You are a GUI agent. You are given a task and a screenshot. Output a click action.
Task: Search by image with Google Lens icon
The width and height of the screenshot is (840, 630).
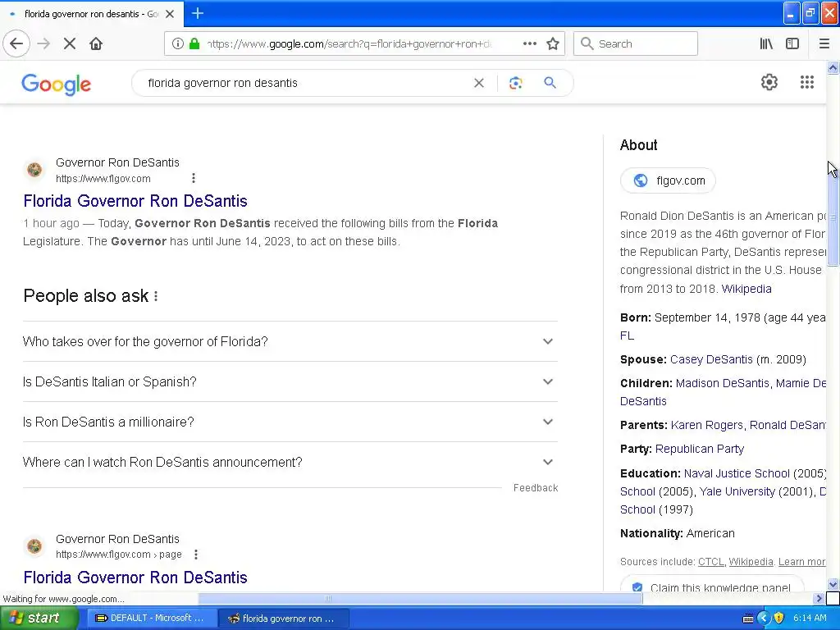point(515,83)
